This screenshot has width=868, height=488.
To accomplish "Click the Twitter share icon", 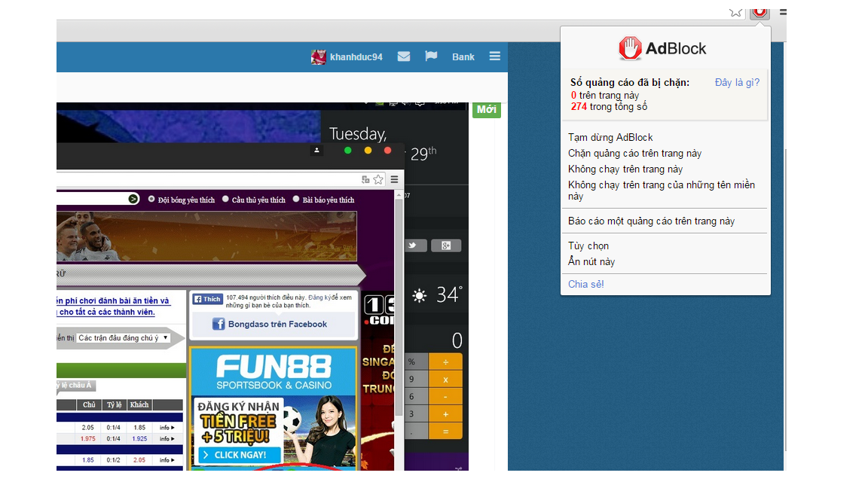I will coord(414,246).
